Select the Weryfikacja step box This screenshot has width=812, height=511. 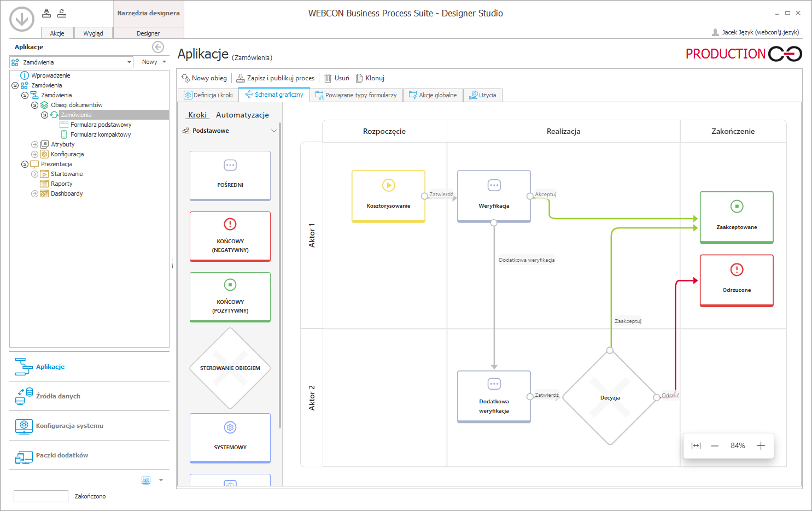click(494, 196)
